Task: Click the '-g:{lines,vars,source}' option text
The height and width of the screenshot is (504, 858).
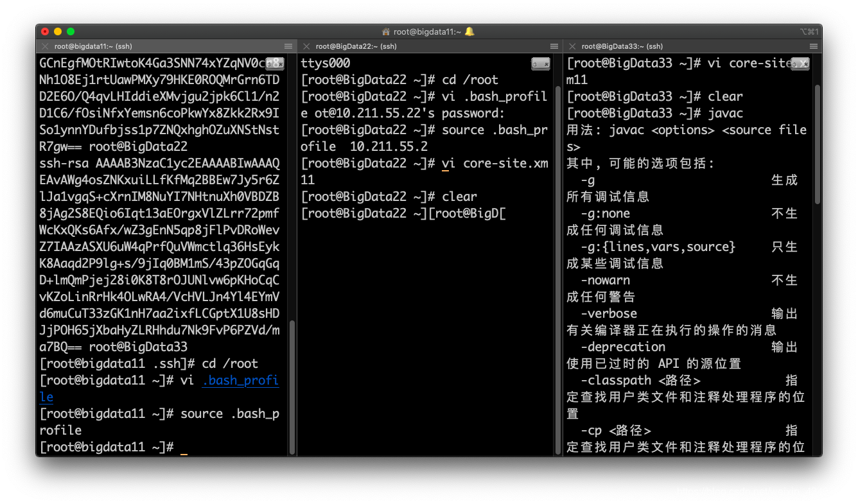Action: point(658,247)
